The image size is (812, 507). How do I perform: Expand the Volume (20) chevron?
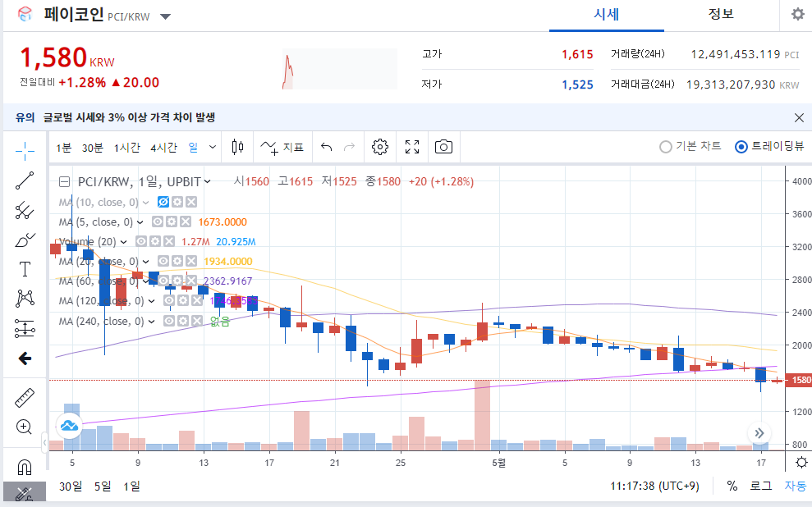pos(124,242)
